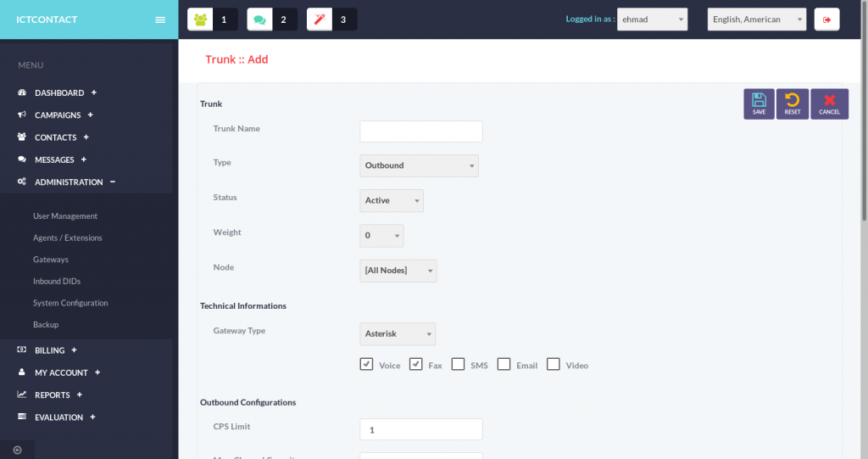Screen dimensions: 868x459
Task: Check the SMS checkbox
Action: (x=458, y=364)
